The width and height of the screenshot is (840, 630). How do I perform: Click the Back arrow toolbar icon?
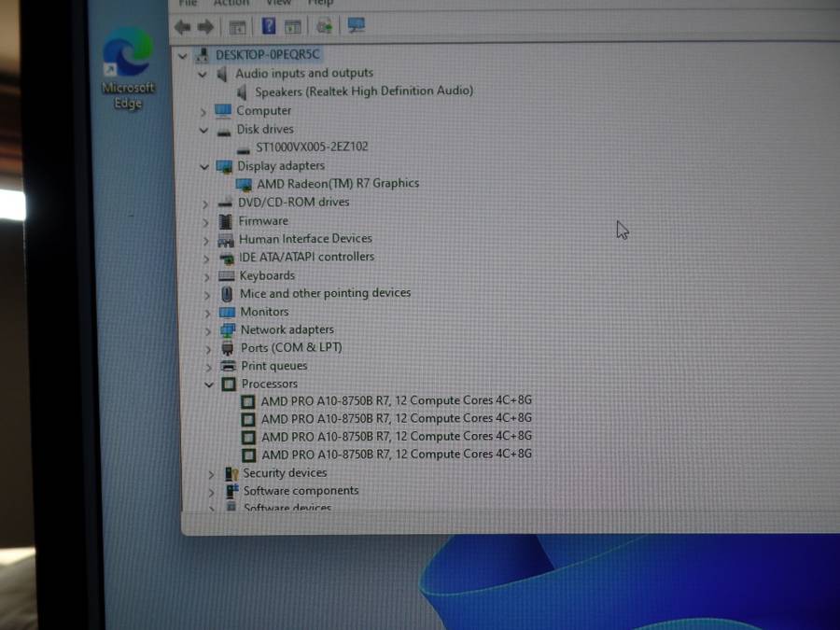[183, 27]
